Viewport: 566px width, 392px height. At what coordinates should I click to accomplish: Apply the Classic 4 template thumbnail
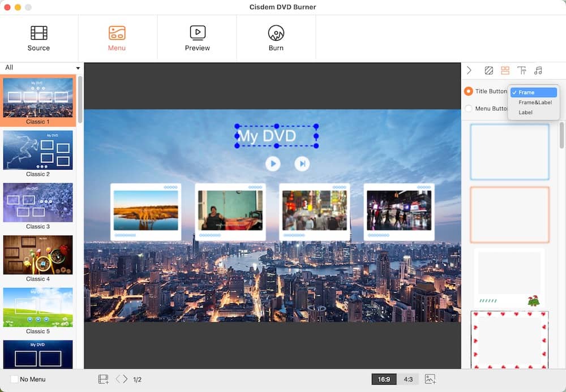point(37,257)
